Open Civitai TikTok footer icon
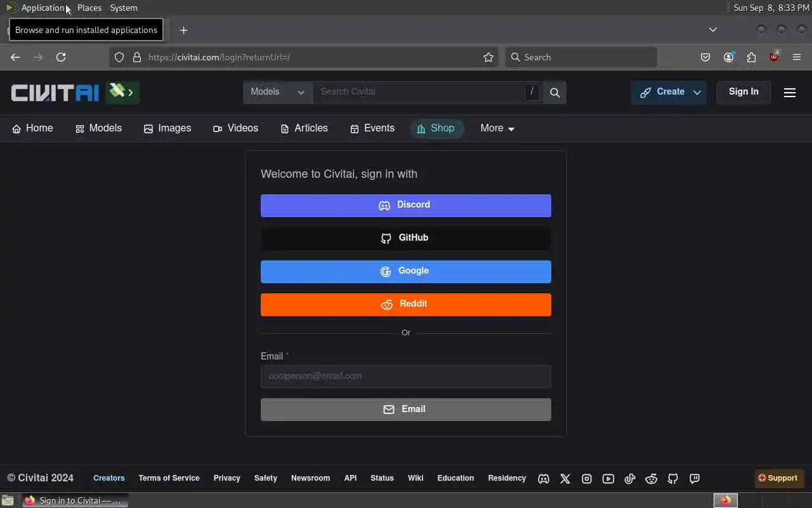Image resolution: width=812 pixels, height=508 pixels. pos(630,479)
